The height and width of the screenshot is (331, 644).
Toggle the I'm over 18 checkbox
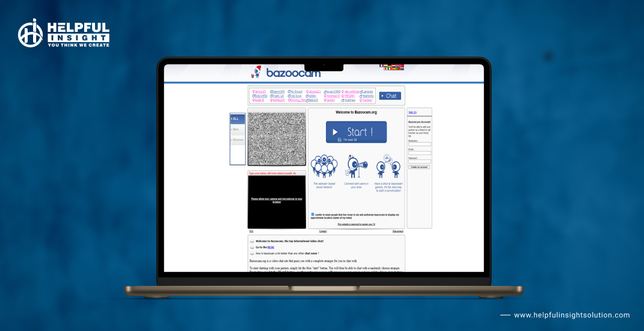tap(340, 140)
